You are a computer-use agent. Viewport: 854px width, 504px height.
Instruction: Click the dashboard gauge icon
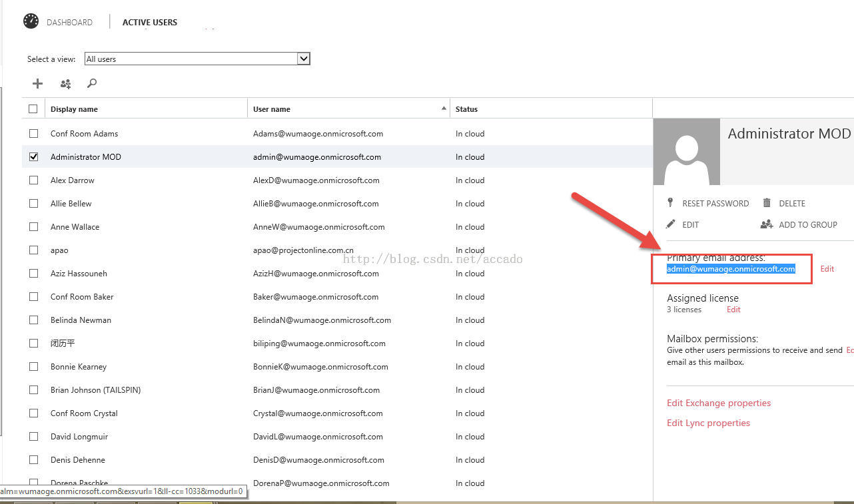[31, 21]
